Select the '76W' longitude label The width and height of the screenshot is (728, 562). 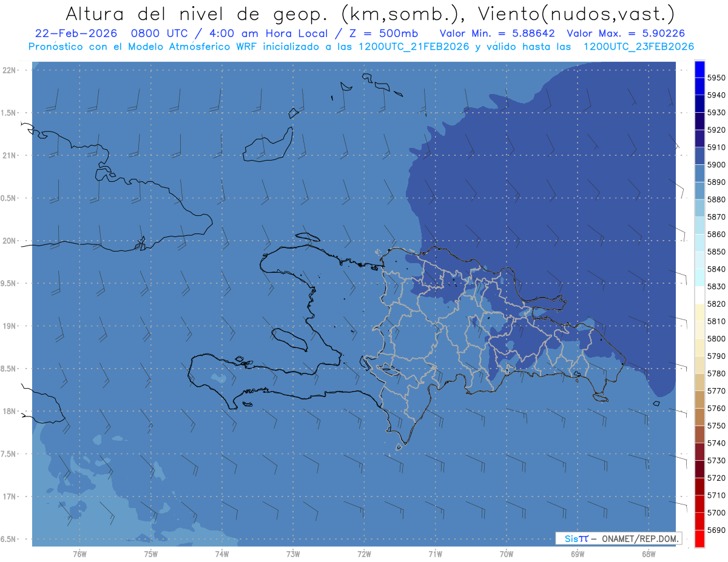pos(79,554)
